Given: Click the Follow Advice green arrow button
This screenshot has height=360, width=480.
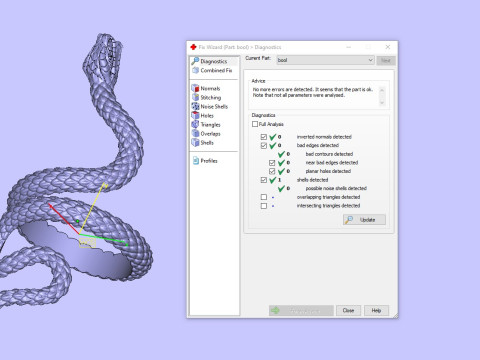Looking at the screenshot, I should (301, 310).
